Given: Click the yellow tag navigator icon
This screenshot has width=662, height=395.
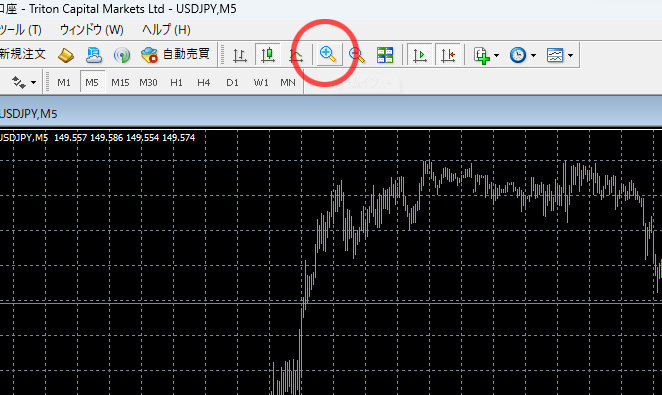Looking at the screenshot, I should click(66, 55).
